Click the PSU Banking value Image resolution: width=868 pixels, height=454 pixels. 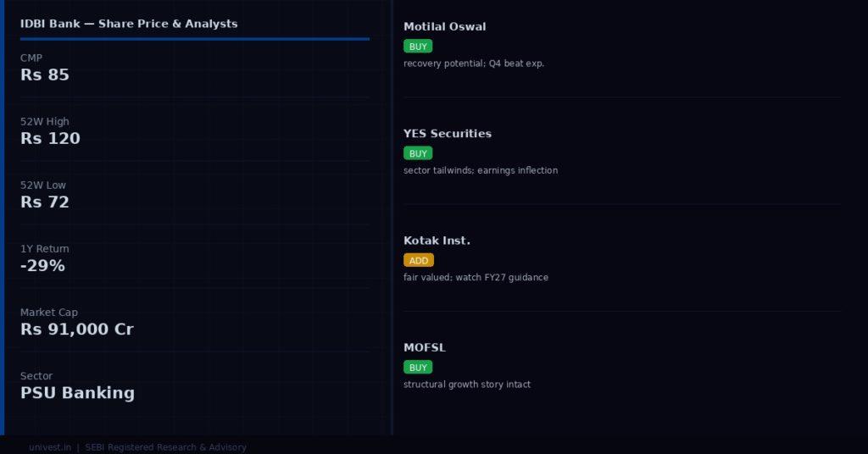pos(77,393)
